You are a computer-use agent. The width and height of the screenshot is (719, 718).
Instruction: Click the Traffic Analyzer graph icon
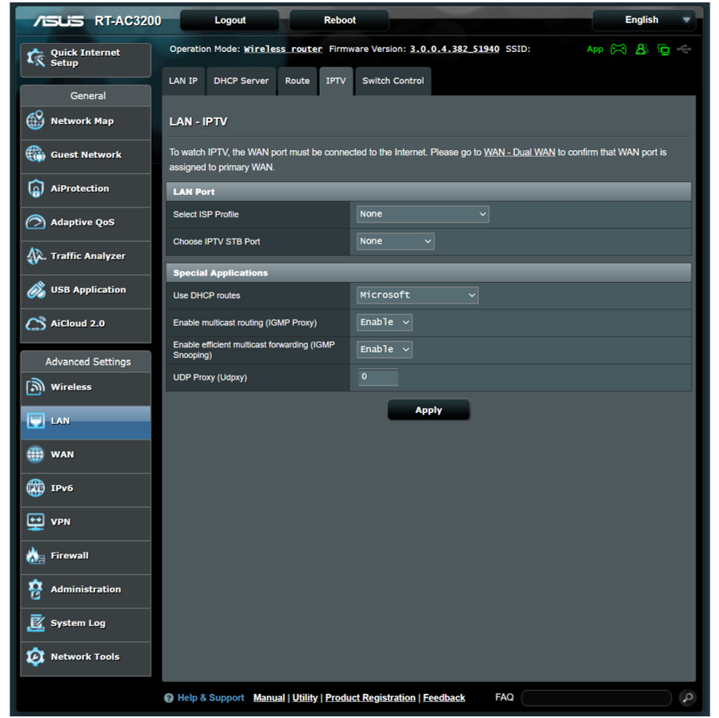[35, 256]
